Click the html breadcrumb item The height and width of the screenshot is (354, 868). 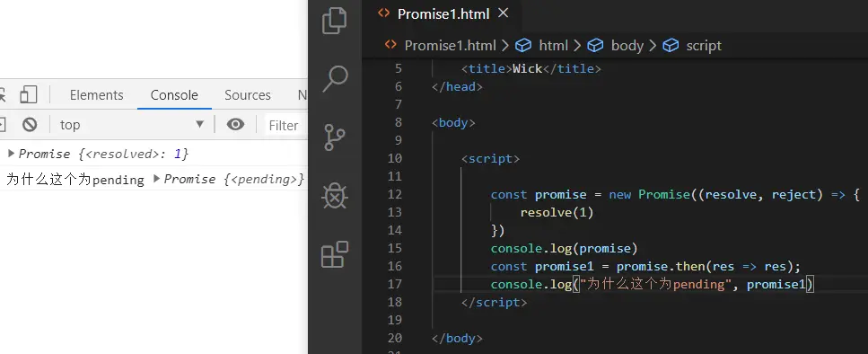coord(554,46)
